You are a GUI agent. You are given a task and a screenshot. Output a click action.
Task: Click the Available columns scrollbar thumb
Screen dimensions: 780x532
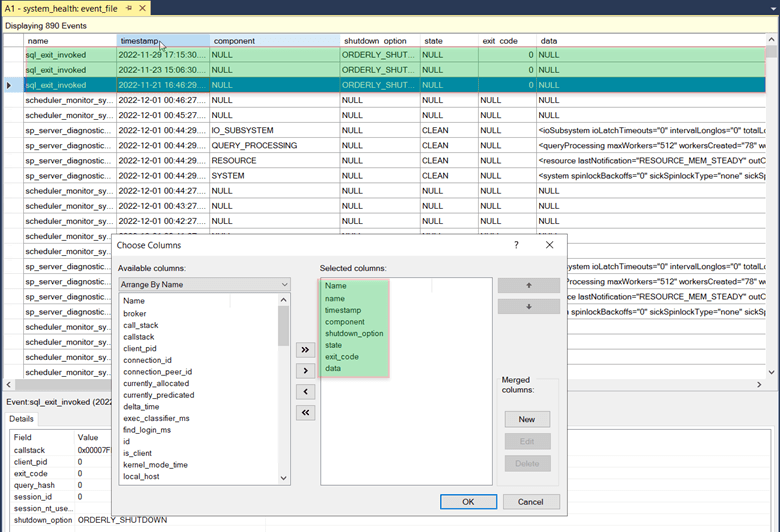click(284, 325)
